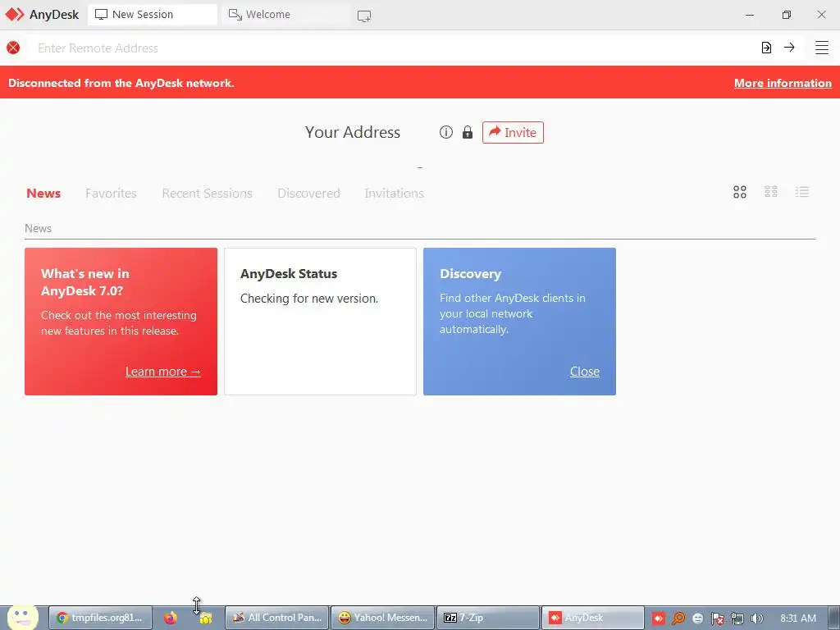Click the Show desktop button strip

[834, 618]
